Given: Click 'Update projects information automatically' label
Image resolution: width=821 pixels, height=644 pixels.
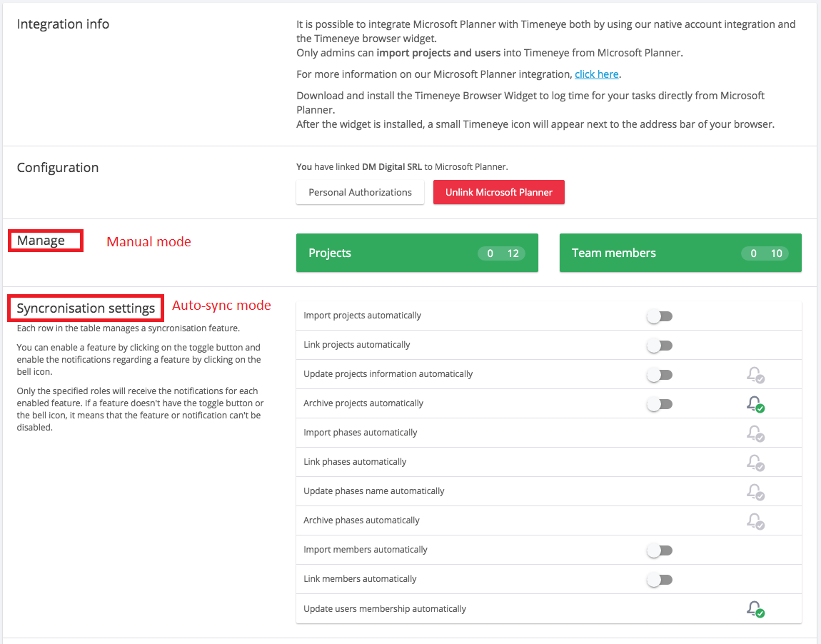Looking at the screenshot, I should [388, 374].
